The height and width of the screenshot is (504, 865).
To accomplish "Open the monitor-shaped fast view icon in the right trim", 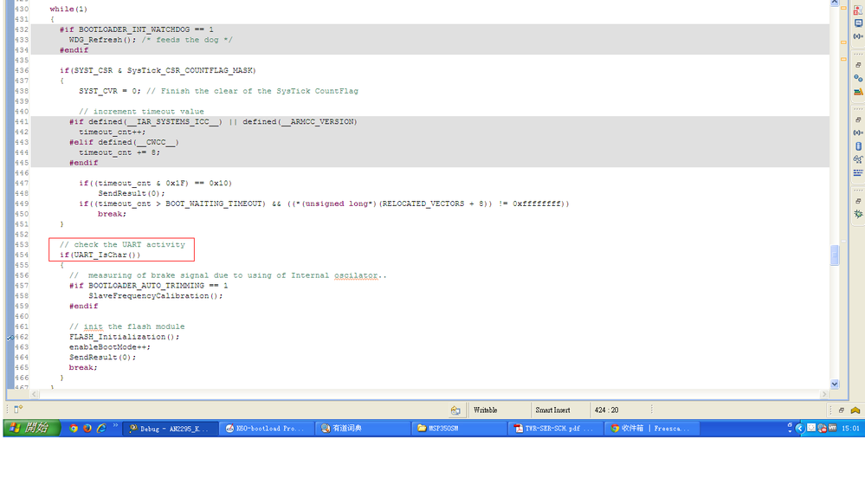I will coord(858,23).
